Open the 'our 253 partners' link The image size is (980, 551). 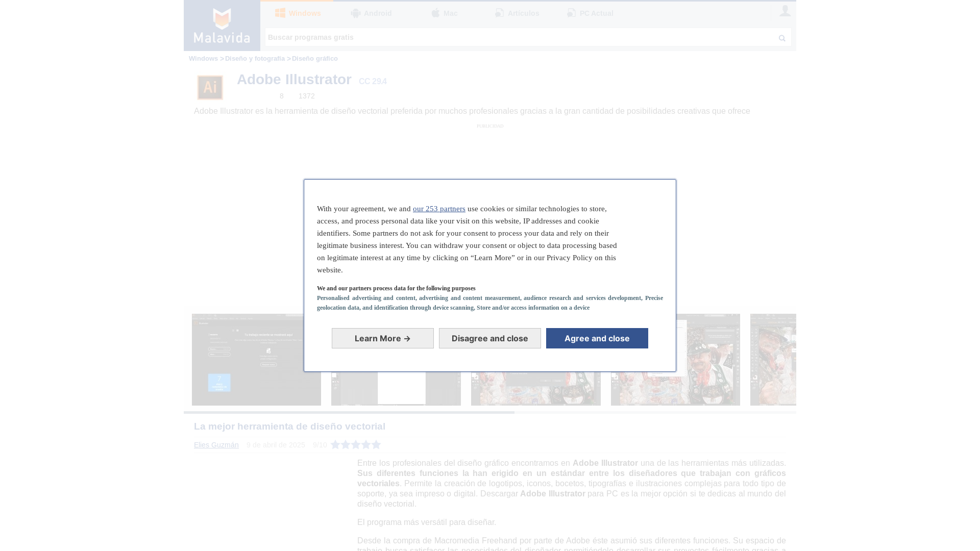(x=439, y=209)
